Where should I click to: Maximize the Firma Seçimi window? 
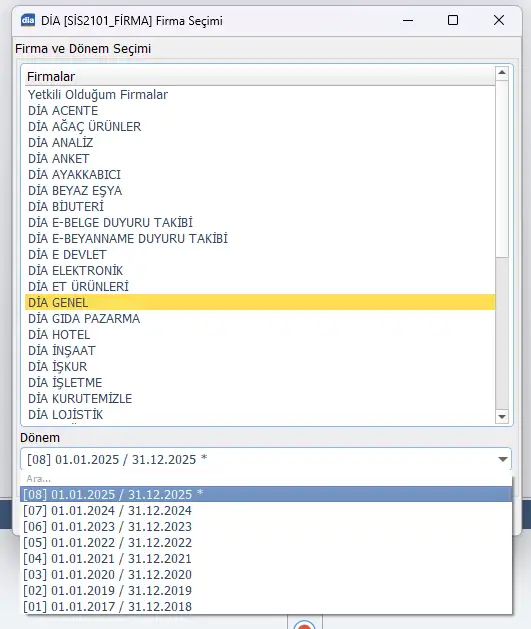pos(453,20)
